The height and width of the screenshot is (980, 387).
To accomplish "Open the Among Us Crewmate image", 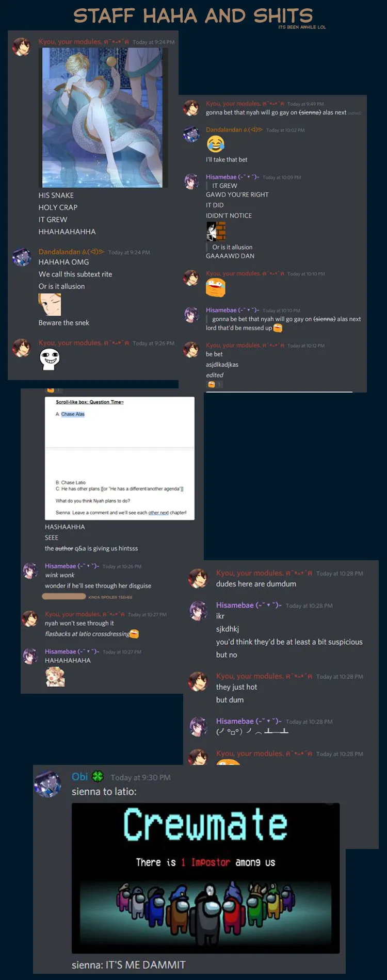I will [x=205, y=878].
